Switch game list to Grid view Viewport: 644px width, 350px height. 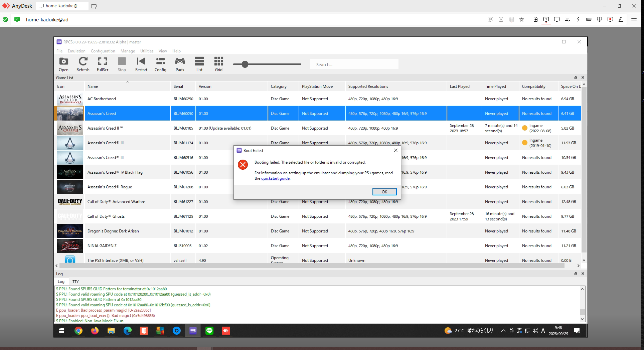(218, 64)
